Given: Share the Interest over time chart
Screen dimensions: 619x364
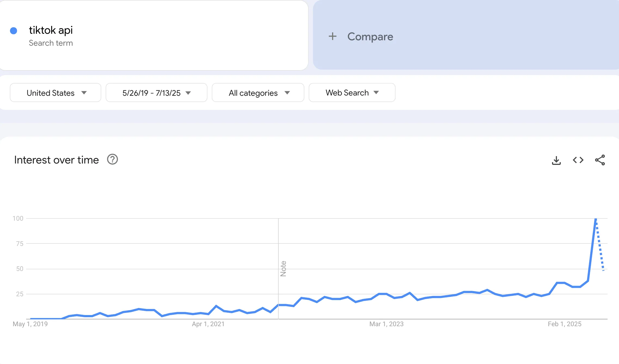Looking at the screenshot, I should pyautogui.click(x=600, y=160).
